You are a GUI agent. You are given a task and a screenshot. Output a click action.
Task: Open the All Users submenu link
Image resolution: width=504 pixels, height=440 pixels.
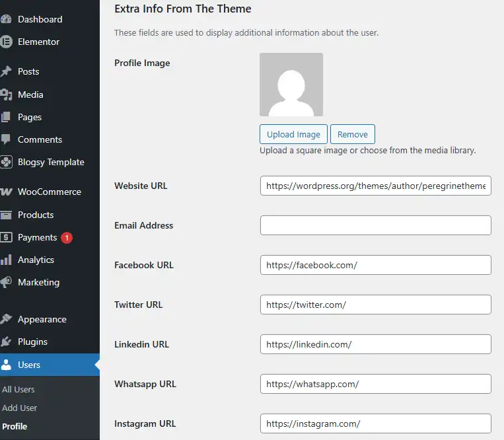point(18,389)
